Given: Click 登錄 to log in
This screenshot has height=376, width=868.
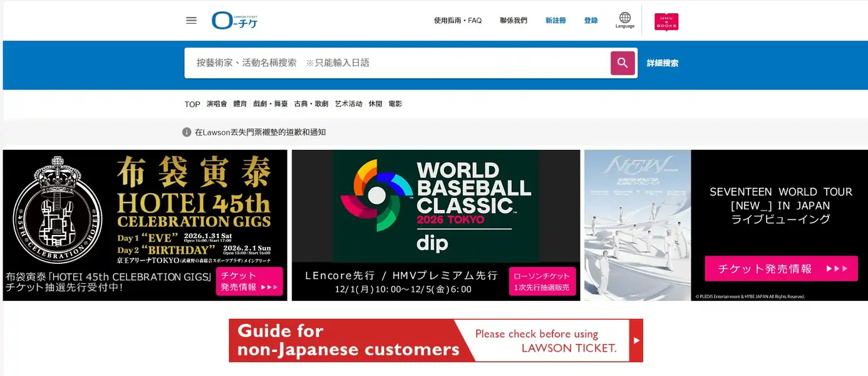Looking at the screenshot, I should click(591, 21).
